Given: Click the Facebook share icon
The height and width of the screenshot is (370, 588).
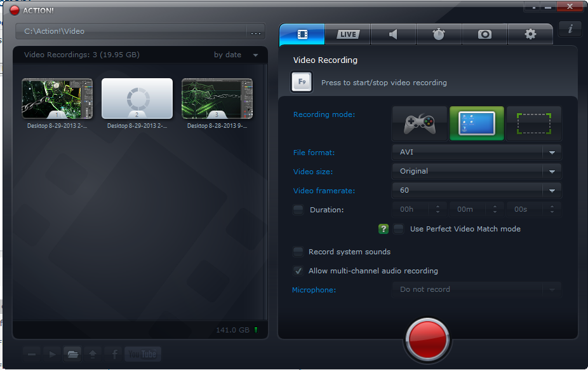Looking at the screenshot, I should click(x=114, y=354).
